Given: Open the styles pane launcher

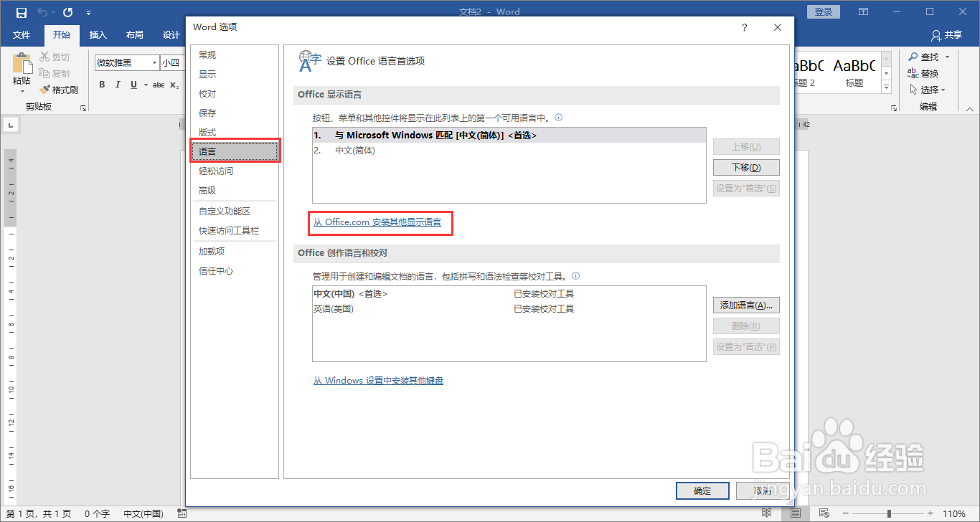Looking at the screenshot, I should (x=894, y=108).
